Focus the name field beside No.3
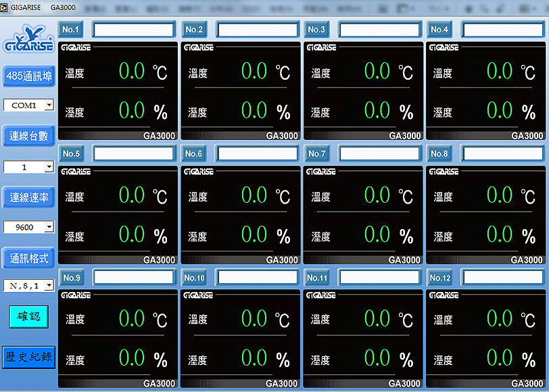Screen dimensions: 549x392 click(x=379, y=30)
